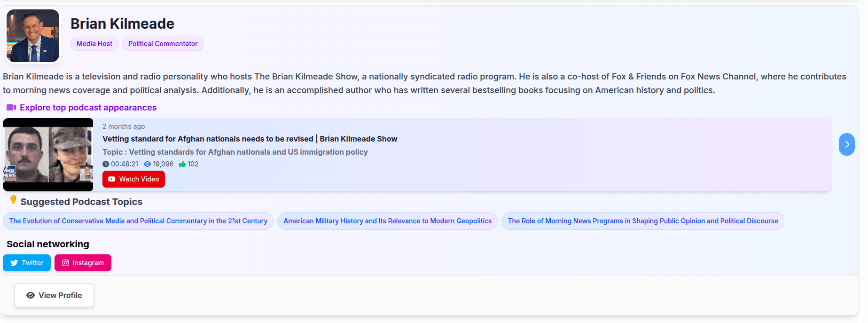Click the Brian Kilmeade biography paragraph
This screenshot has height=323, width=868.
424,83
